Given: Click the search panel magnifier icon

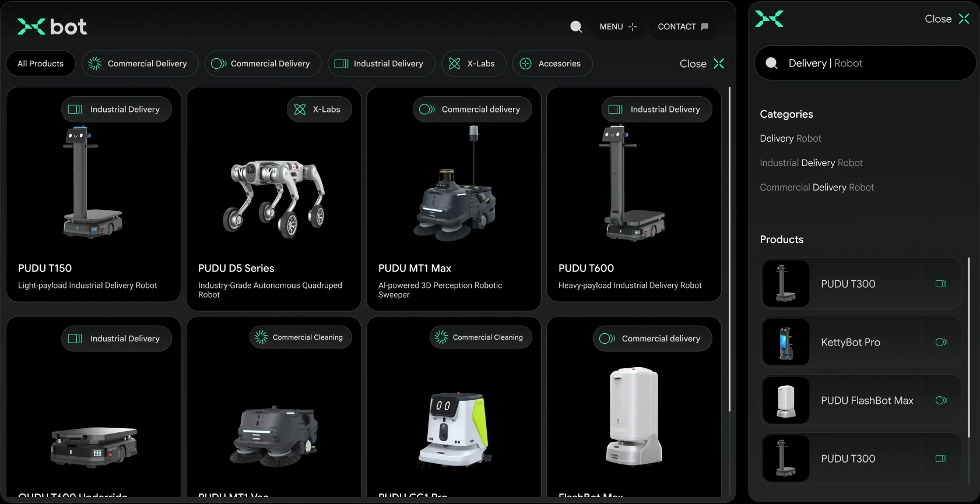Looking at the screenshot, I should (771, 63).
